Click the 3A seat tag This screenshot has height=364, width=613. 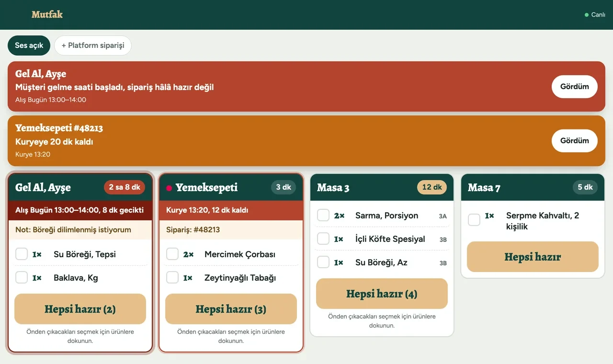tap(443, 216)
